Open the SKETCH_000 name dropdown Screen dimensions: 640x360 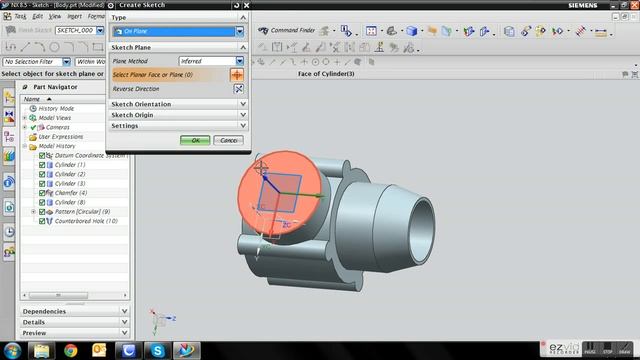(100, 30)
